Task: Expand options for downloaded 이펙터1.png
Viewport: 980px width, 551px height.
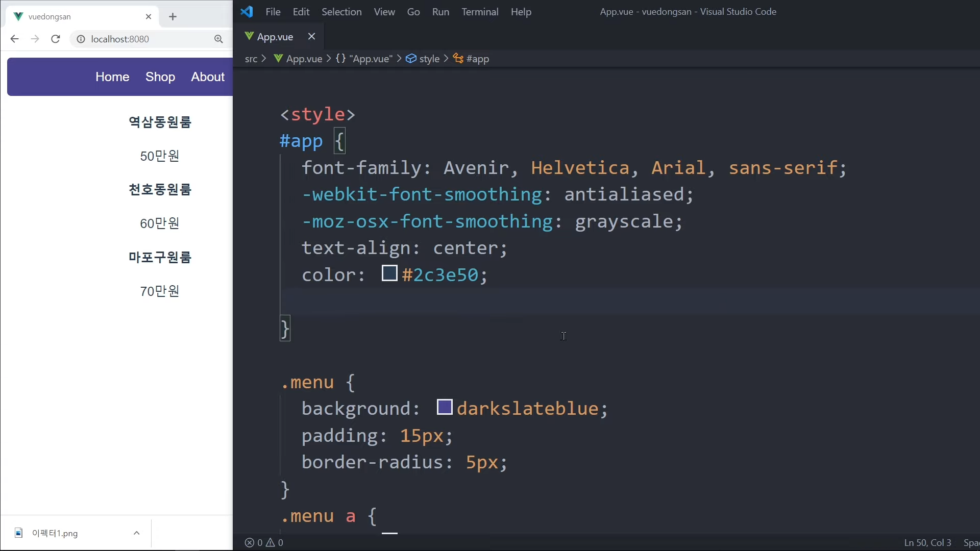Action: pyautogui.click(x=136, y=533)
